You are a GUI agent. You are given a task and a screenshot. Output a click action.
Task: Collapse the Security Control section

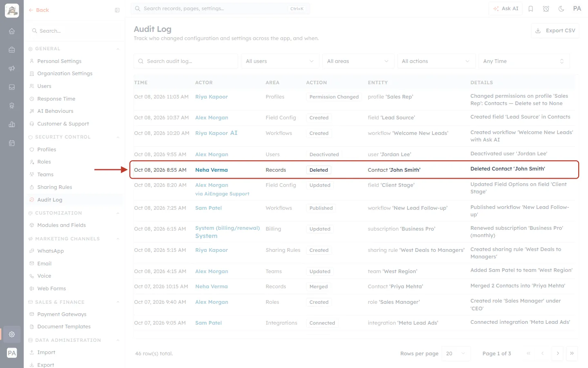[118, 137]
